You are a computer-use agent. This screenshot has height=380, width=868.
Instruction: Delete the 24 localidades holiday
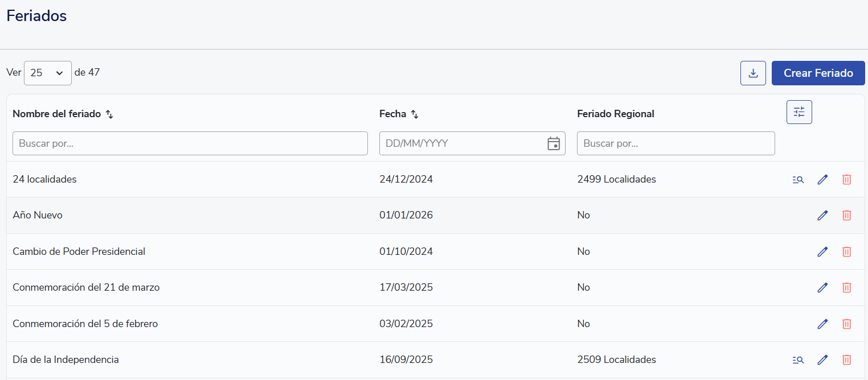[x=847, y=180]
